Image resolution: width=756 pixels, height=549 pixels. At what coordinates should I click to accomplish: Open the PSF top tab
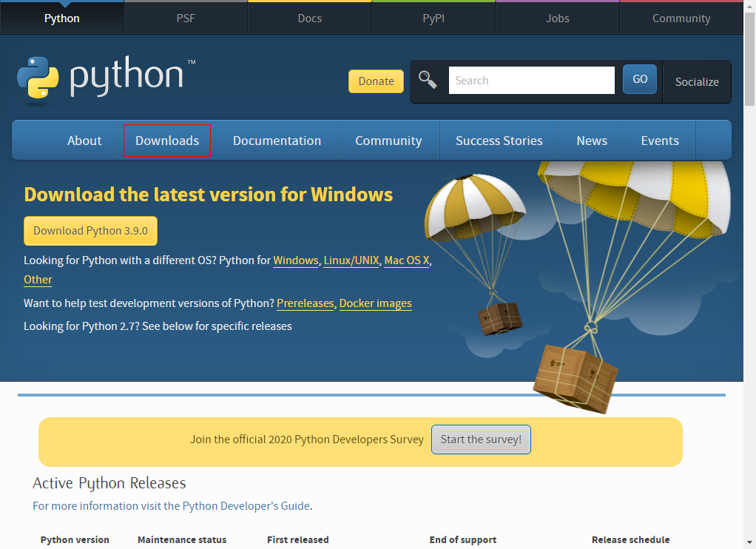[186, 18]
